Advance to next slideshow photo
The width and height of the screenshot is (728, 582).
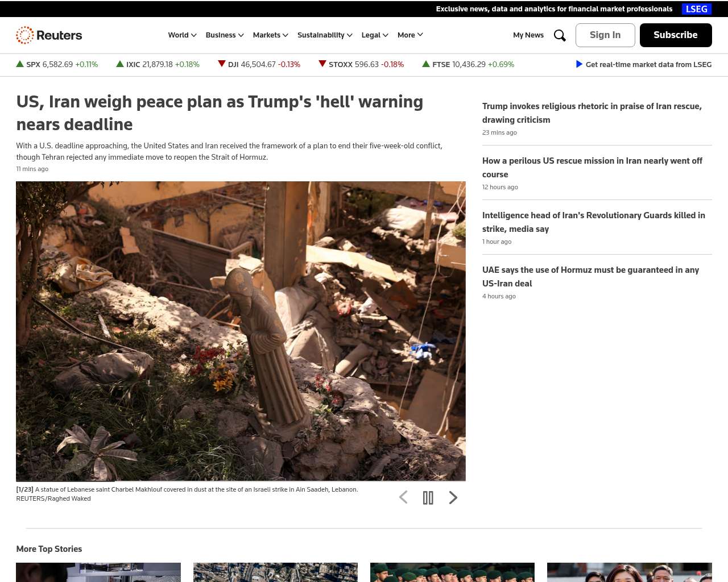453,498
